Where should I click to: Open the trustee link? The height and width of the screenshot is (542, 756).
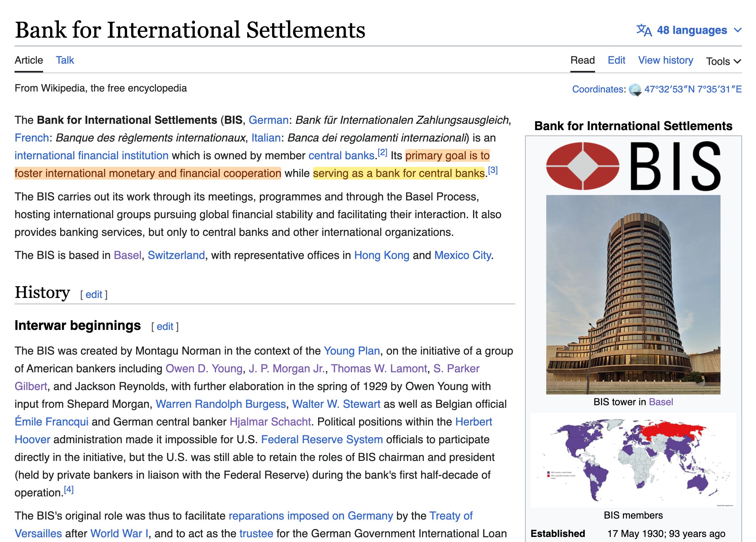pos(256,533)
